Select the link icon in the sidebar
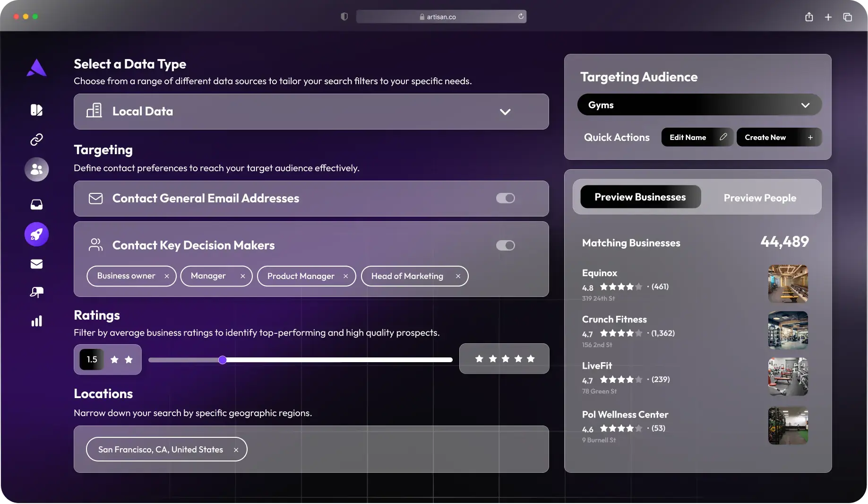Screen dimensions: 868x504 coord(36,139)
